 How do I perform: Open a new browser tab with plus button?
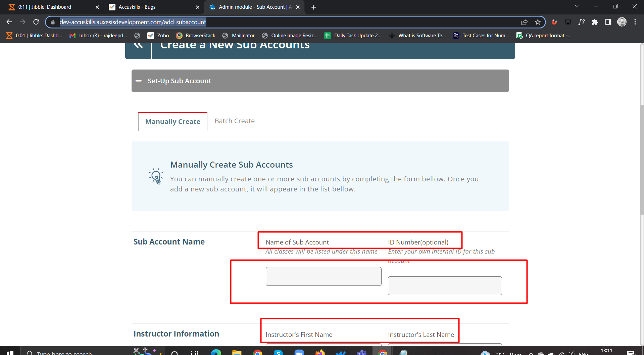click(314, 7)
